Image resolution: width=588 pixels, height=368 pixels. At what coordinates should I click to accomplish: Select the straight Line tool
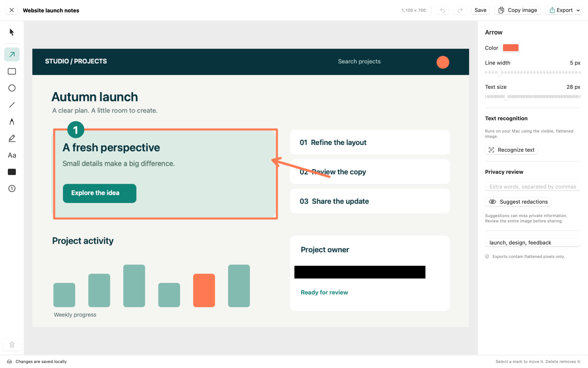(12, 105)
